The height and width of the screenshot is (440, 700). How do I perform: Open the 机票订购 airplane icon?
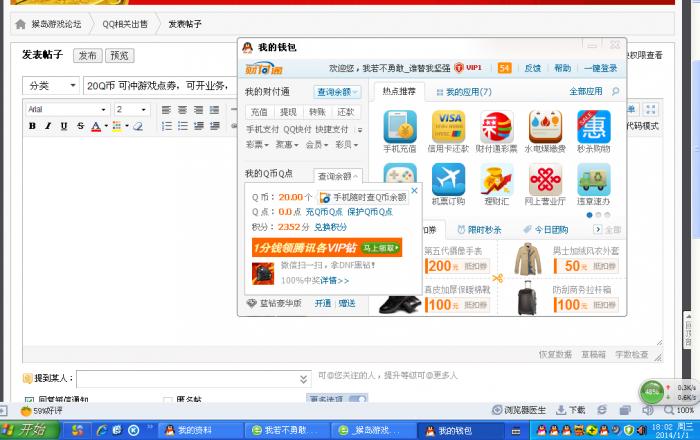click(448, 179)
